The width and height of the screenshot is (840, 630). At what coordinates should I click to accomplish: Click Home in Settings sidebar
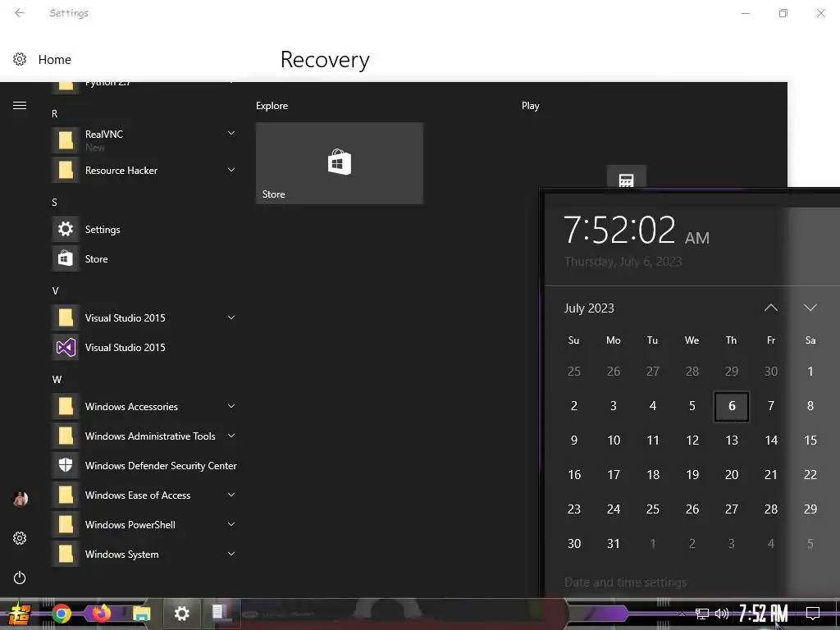click(x=55, y=59)
